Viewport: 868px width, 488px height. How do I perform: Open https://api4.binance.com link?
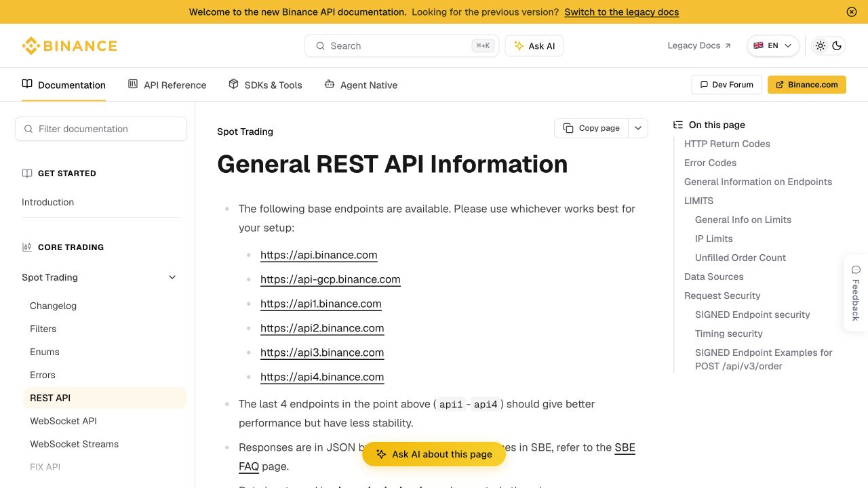point(322,377)
